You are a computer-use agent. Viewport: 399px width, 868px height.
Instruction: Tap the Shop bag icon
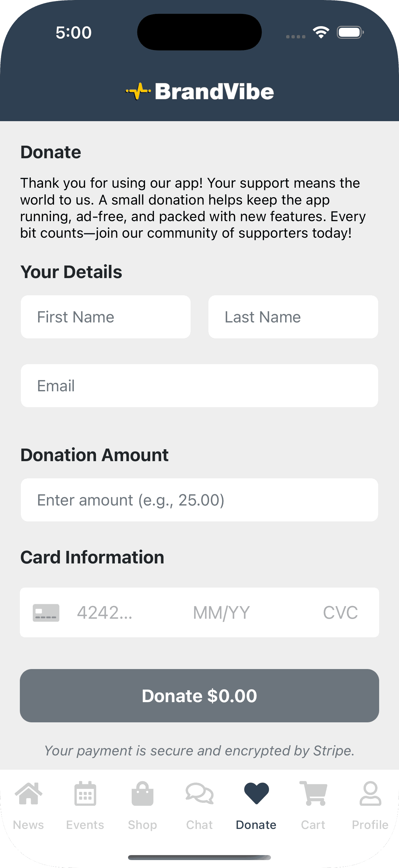[x=142, y=793]
